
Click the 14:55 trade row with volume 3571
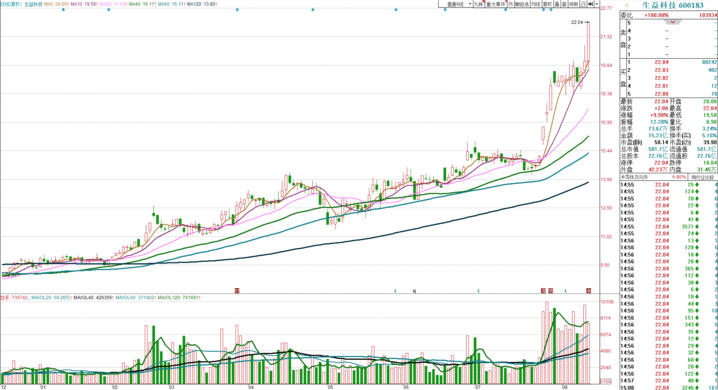point(669,227)
